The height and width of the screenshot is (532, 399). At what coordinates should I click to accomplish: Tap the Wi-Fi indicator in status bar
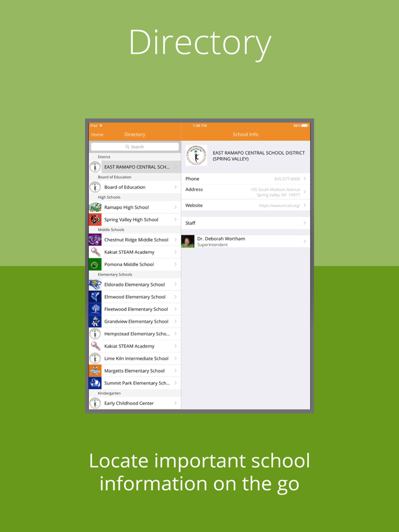coord(101,125)
